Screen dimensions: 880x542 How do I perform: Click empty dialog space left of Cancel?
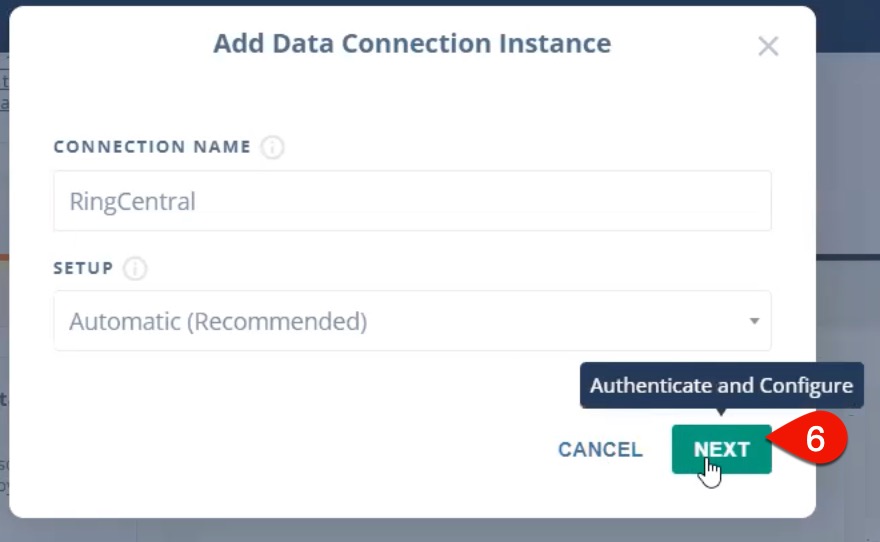point(281,449)
